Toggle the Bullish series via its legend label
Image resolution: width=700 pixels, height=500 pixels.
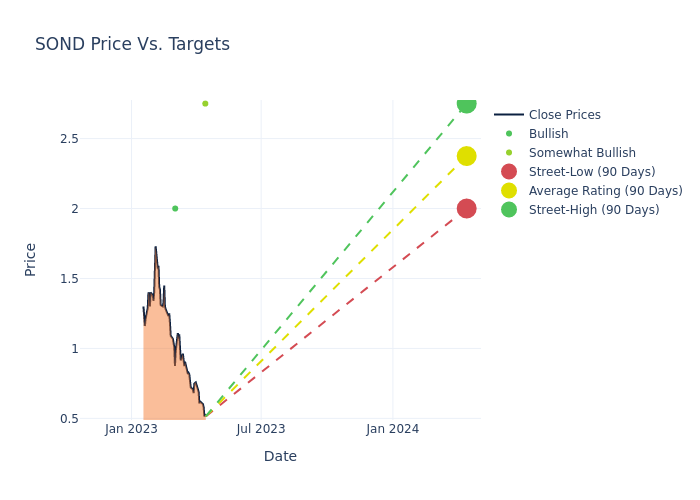click(x=548, y=134)
